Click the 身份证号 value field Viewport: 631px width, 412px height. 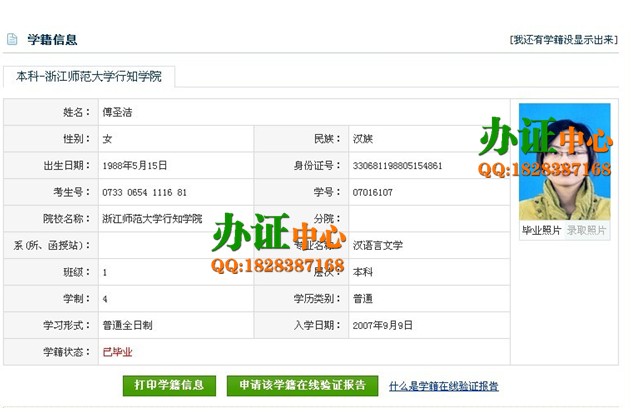tap(397, 166)
